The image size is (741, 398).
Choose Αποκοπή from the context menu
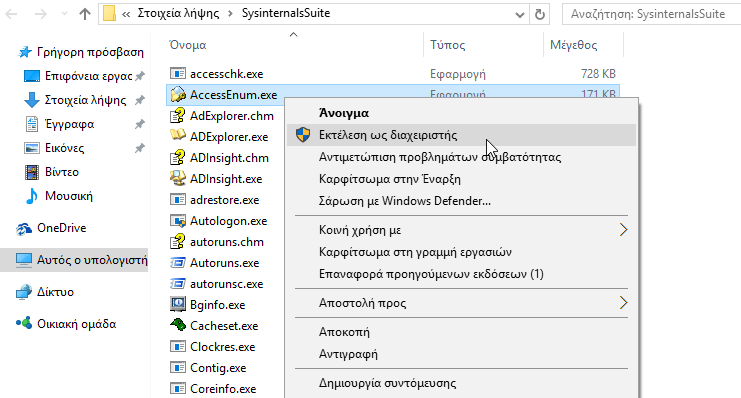click(x=461, y=332)
